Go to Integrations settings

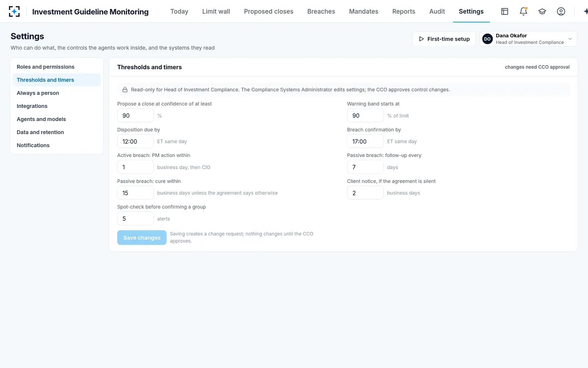[x=57, y=106]
